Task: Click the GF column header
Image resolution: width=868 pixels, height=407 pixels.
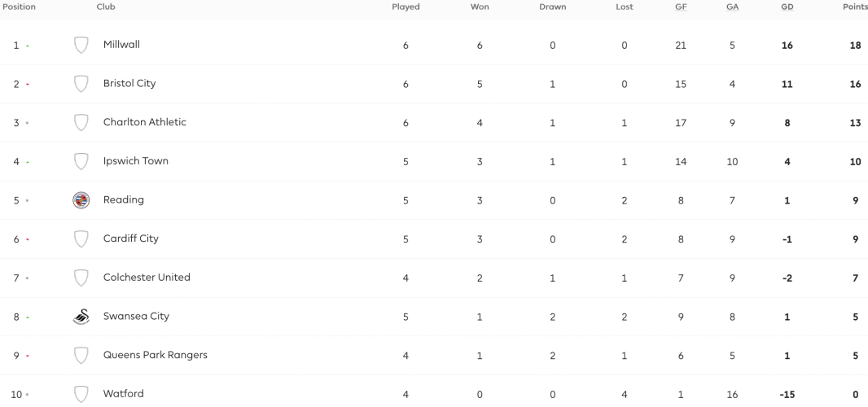Action: coord(681,7)
